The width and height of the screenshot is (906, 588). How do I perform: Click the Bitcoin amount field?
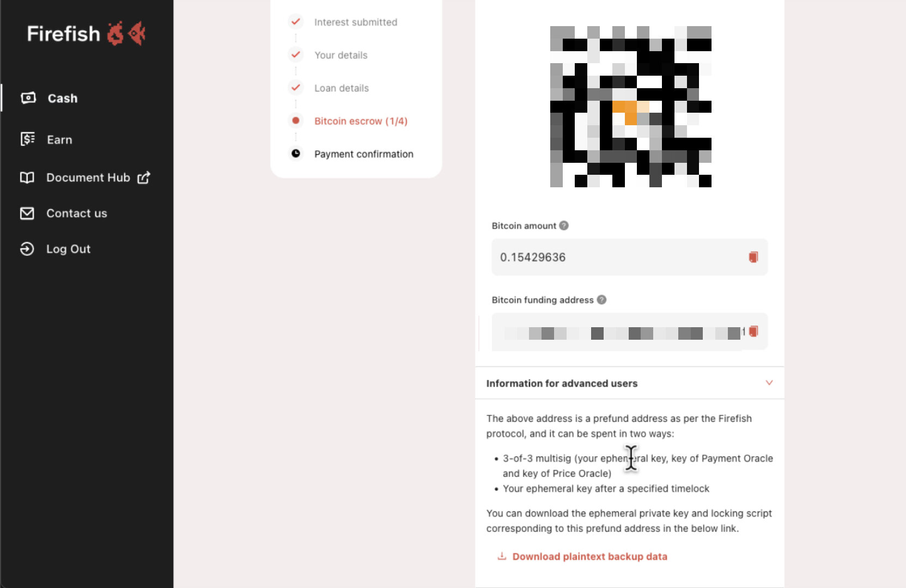630,257
